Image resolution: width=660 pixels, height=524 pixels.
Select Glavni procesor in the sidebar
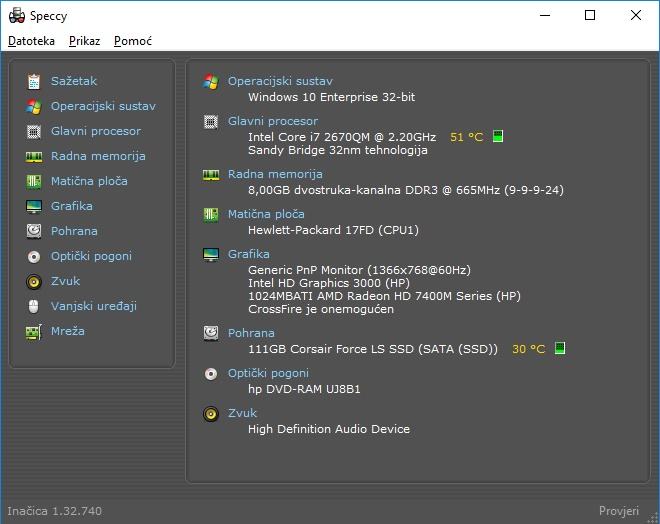[96, 131]
